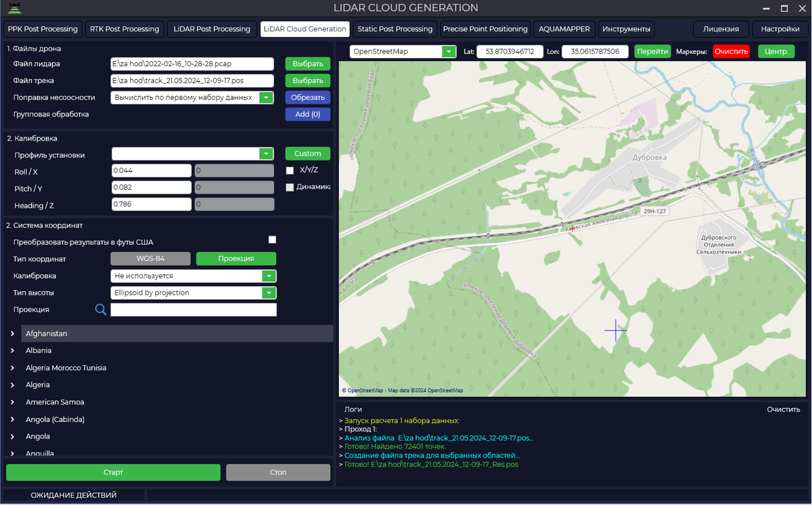
Task: Open the LiDAR Post Processing tab
Action: 212,29
